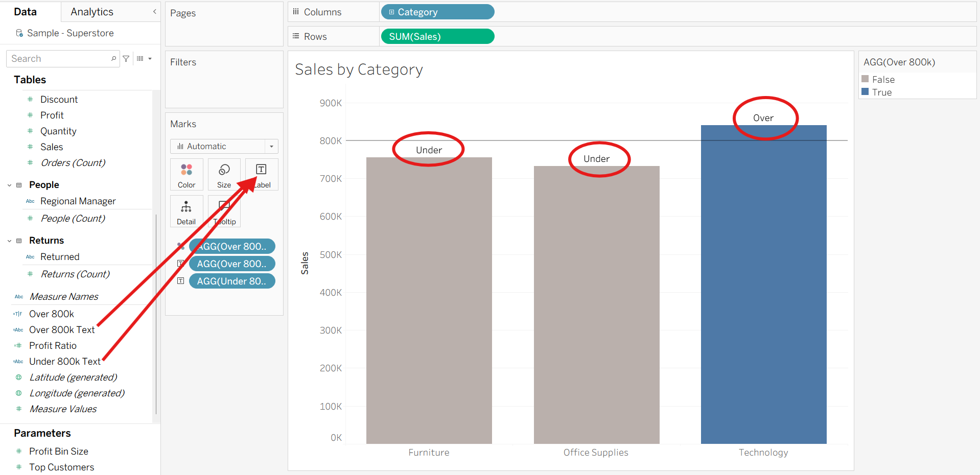This screenshot has height=475, width=980.
Task: Switch to the Analytics tab
Action: coord(92,12)
